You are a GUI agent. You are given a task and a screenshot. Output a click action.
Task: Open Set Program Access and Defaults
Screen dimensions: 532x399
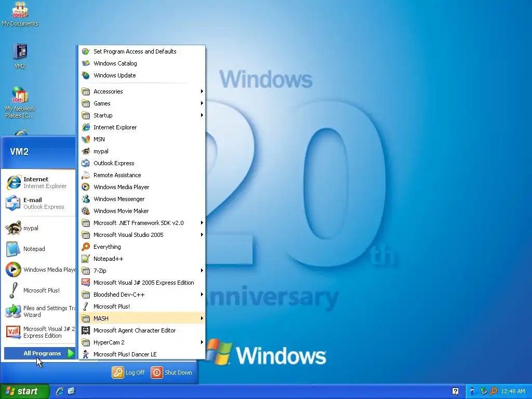coord(142,51)
